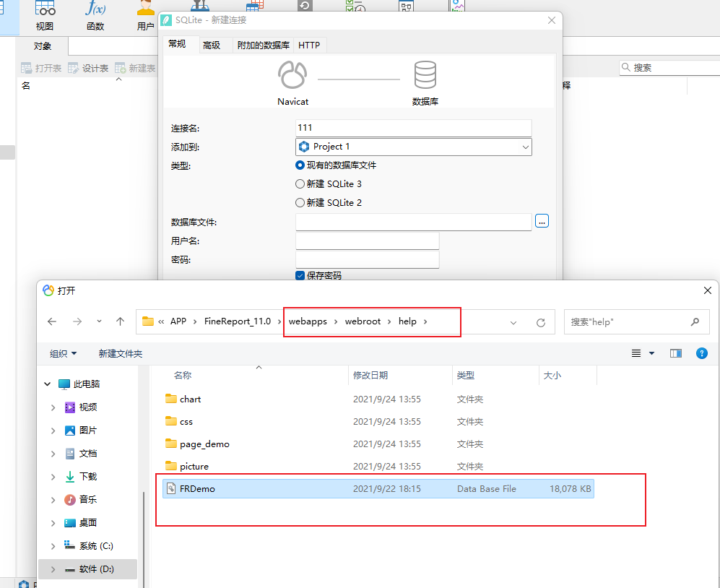Click the Forward arrow in the 打开 dialog

tap(77, 321)
